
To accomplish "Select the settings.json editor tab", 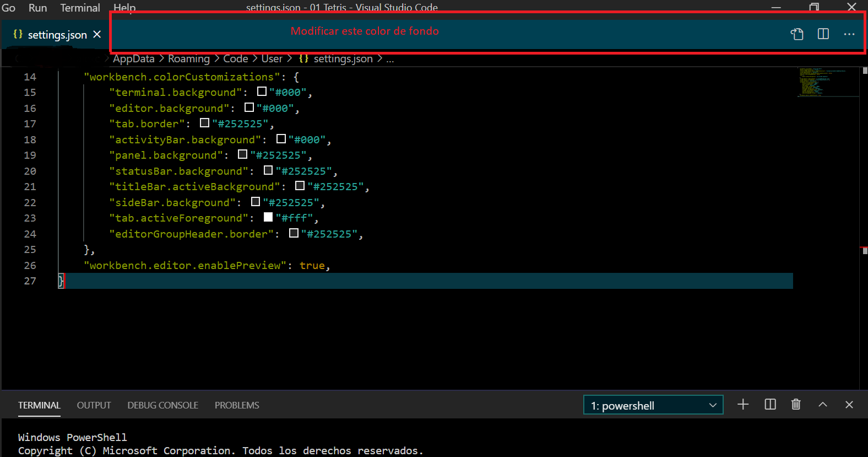I will point(55,35).
